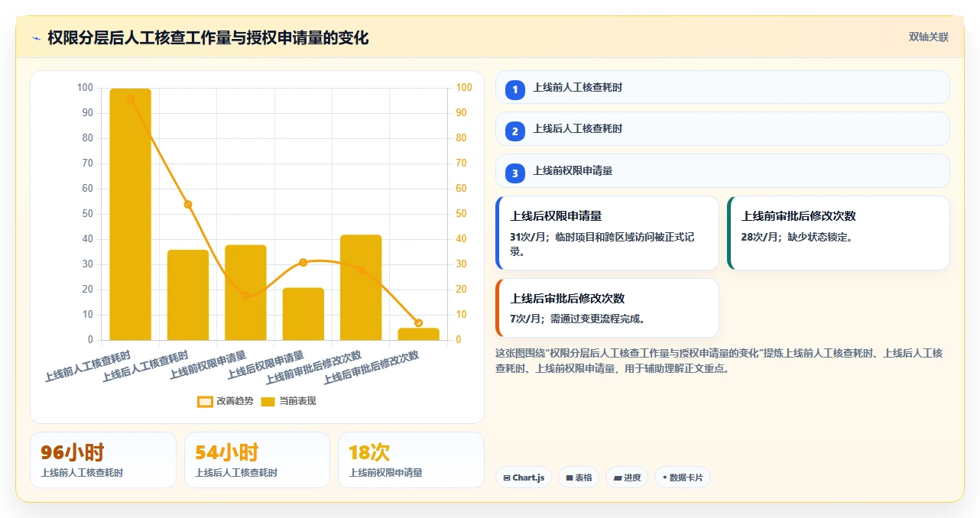Image resolution: width=980 pixels, height=518 pixels.
Task: Click x-axis label 上线后审批后修改次数
Action: (x=372, y=367)
